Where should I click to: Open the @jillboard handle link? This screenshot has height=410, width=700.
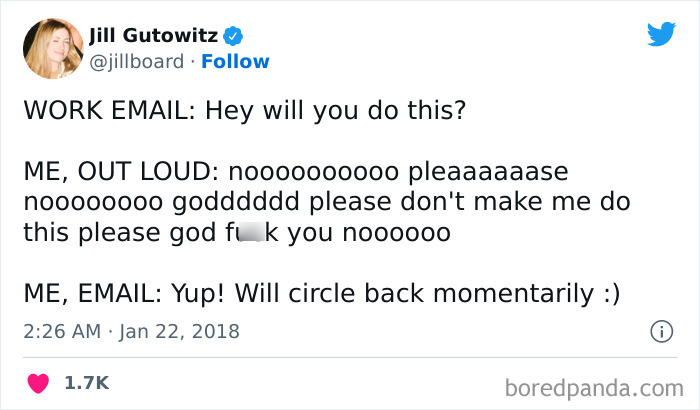tap(137, 61)
